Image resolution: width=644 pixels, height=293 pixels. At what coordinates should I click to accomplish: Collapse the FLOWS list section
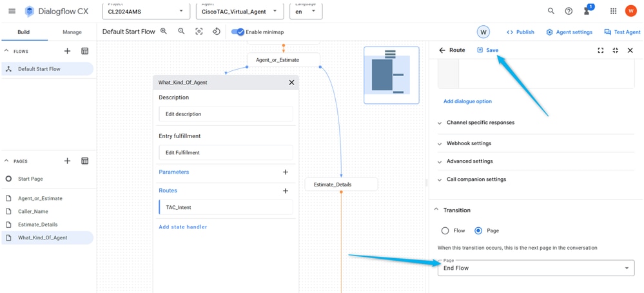point(6,51)
